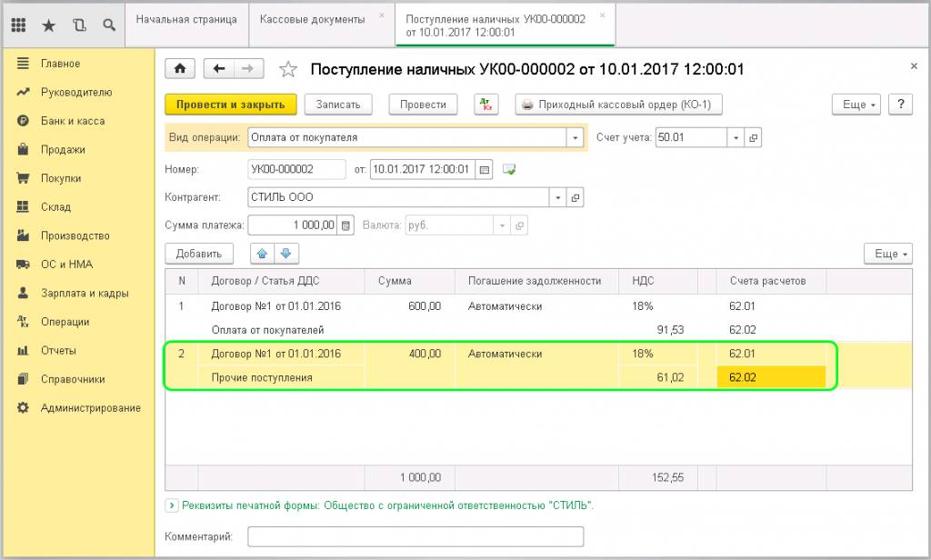This screenshot has height=560, width=931.
Task: Open Отчеты section in sidebar
Action: pyautogui.click(x=59, y=350)
